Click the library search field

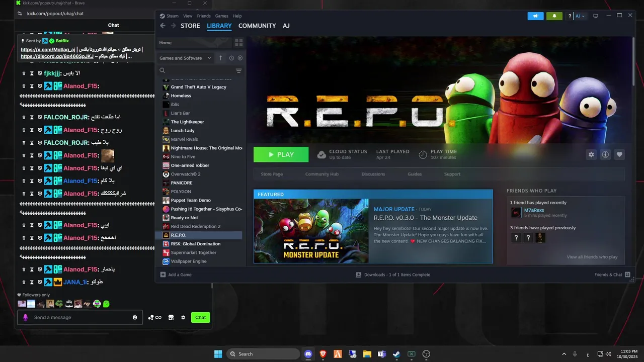196,71
